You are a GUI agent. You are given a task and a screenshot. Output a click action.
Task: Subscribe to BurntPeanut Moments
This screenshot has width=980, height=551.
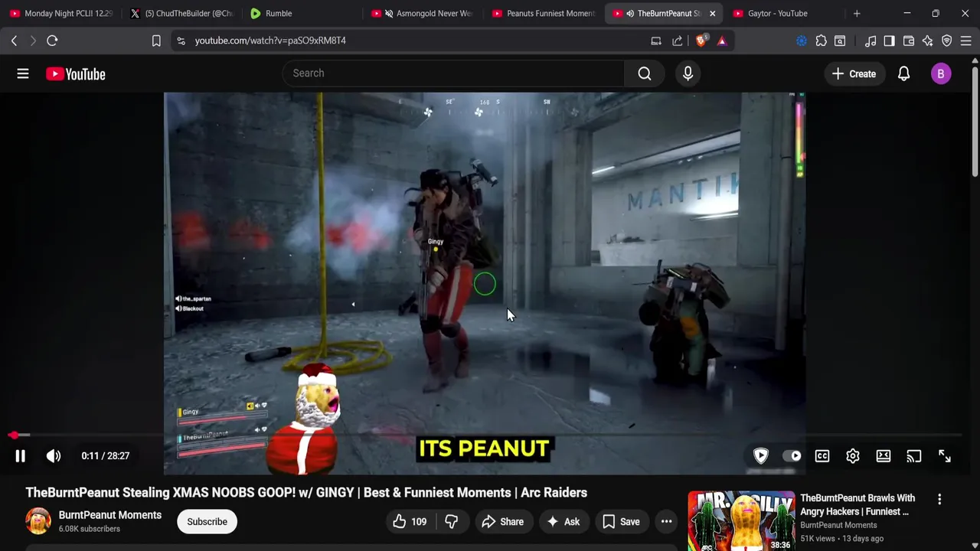(x=207, y=522)
